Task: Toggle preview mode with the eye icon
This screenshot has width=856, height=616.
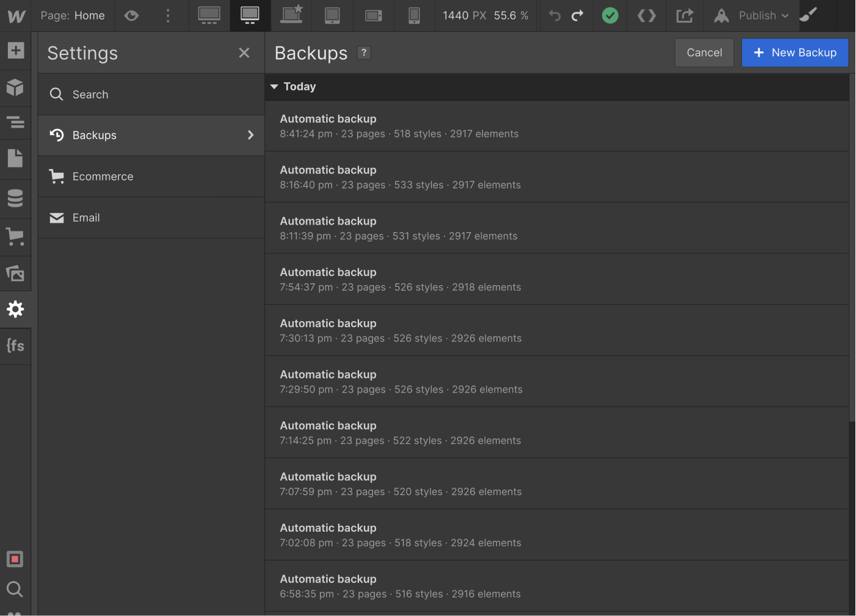Action: coord(131,16)
